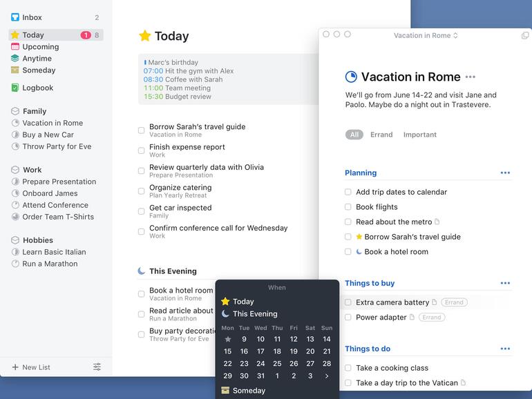Click the star icon on calendar Monday cell
Viewport: 532px width, 399px height.
[228, 339]
